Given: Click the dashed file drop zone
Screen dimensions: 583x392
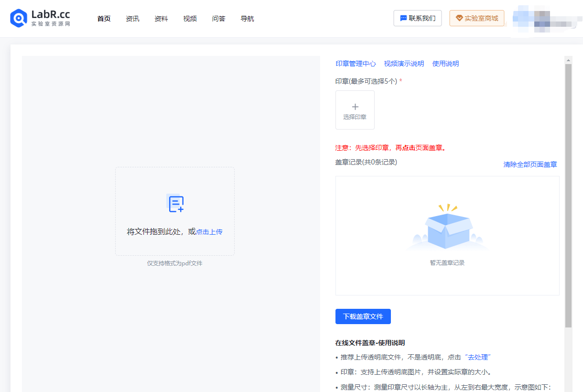Looking at the screenshot, I should pos(175,211).
